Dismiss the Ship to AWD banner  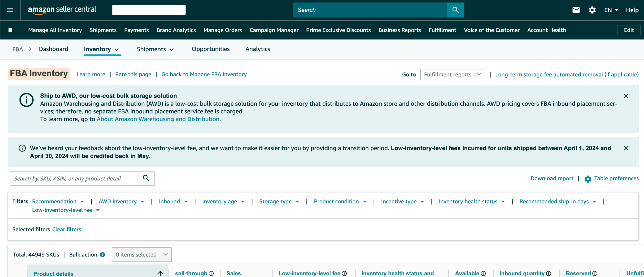pyautogui.click(x=626, y=96)
